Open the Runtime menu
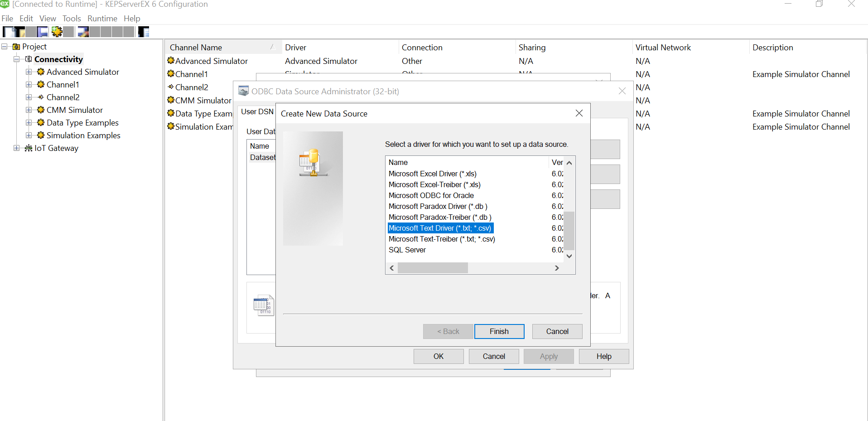 [102, 19]
